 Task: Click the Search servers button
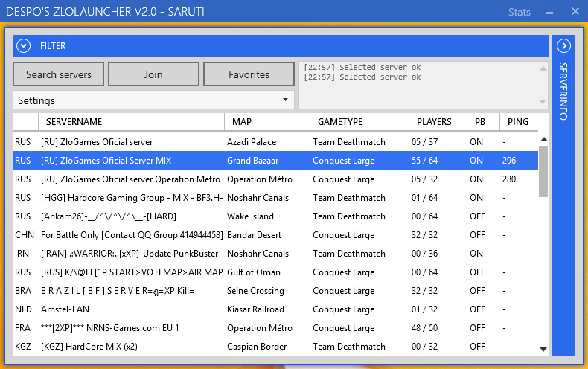(59, 74)
